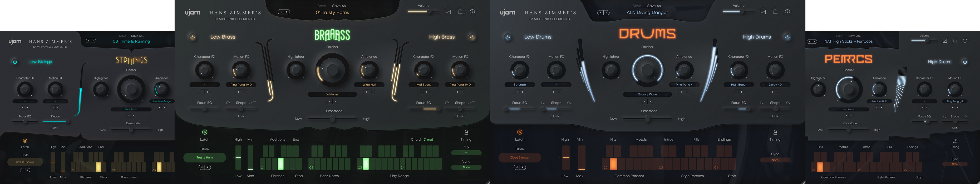This screenshot has width=980, height=184.
Task: Open window size icon in DRUMS header
Action: point(763,12)
